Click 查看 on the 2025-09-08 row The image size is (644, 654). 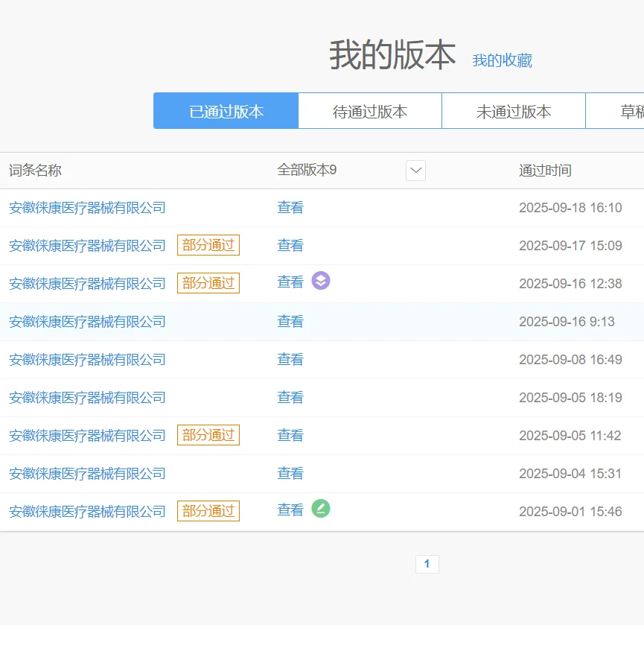290,358
